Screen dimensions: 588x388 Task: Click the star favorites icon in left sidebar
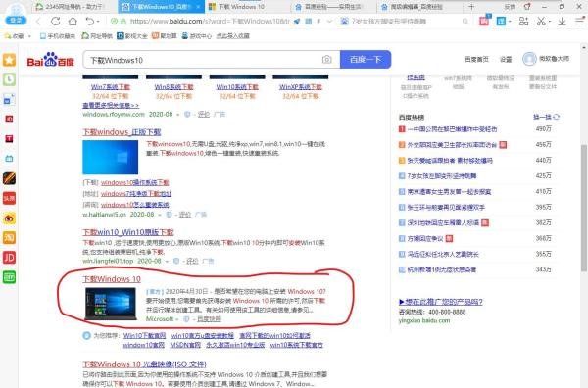10,60
